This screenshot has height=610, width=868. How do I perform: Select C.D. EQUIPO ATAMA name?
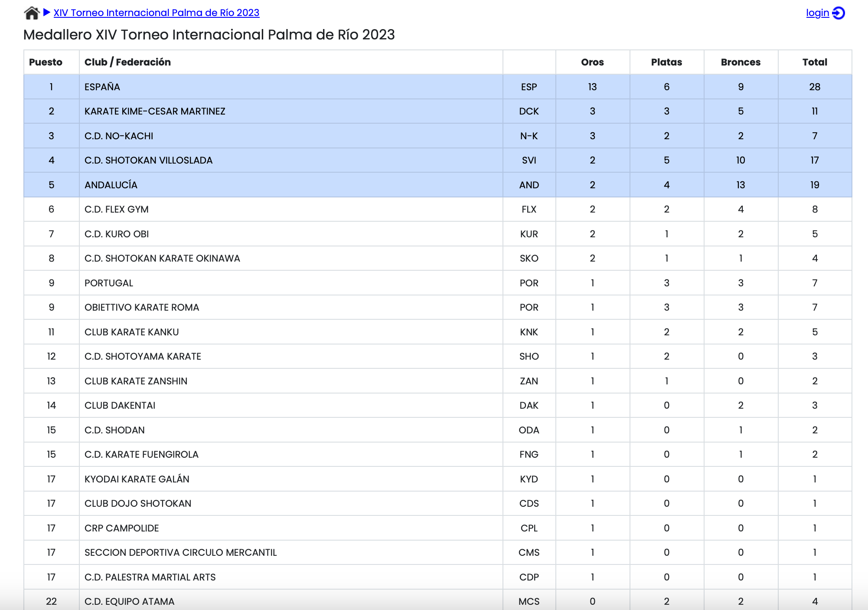pyautogui.click(x=129, y=601)
